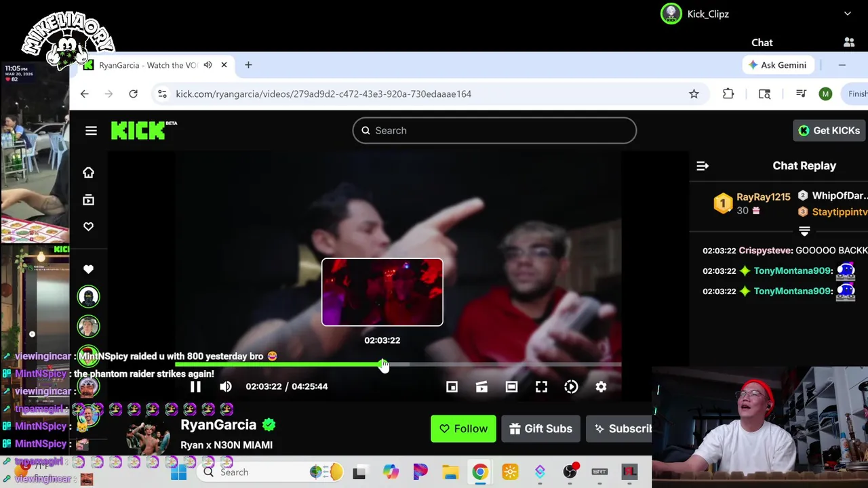The height and width of the screenshot is (488, 868).
Task: Click the Gift Subs button
Action: [x=540, y=428]
